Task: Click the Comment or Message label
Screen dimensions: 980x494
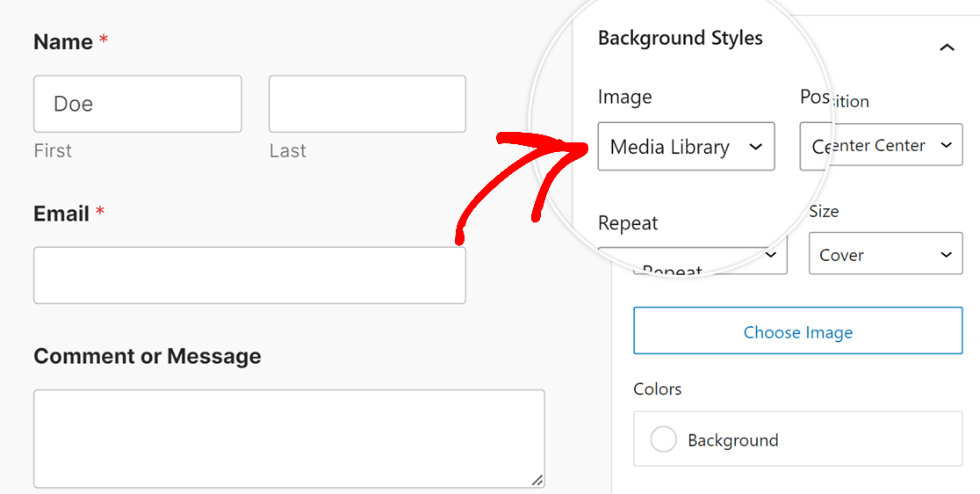Action: [x=148, y=356]
